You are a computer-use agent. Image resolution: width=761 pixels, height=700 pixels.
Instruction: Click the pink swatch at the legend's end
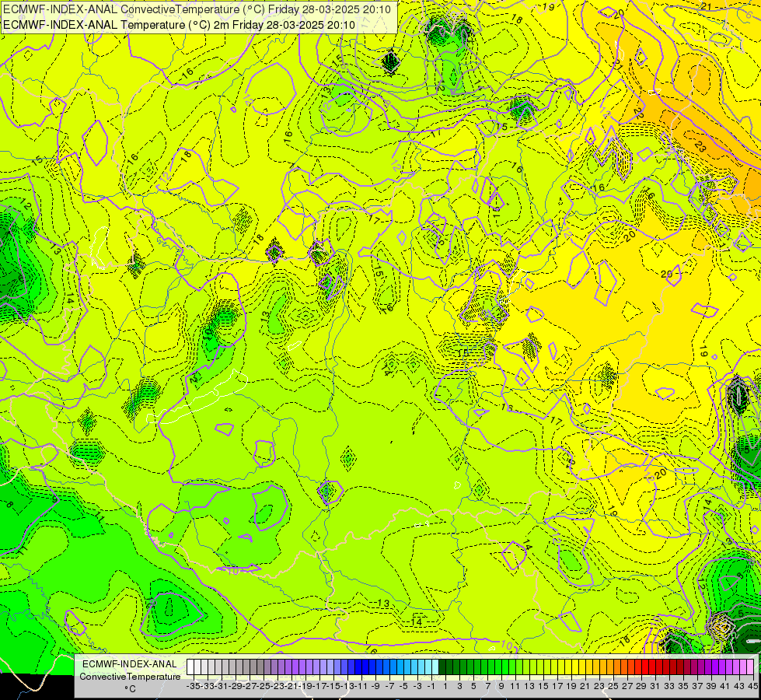coord(750,667)
